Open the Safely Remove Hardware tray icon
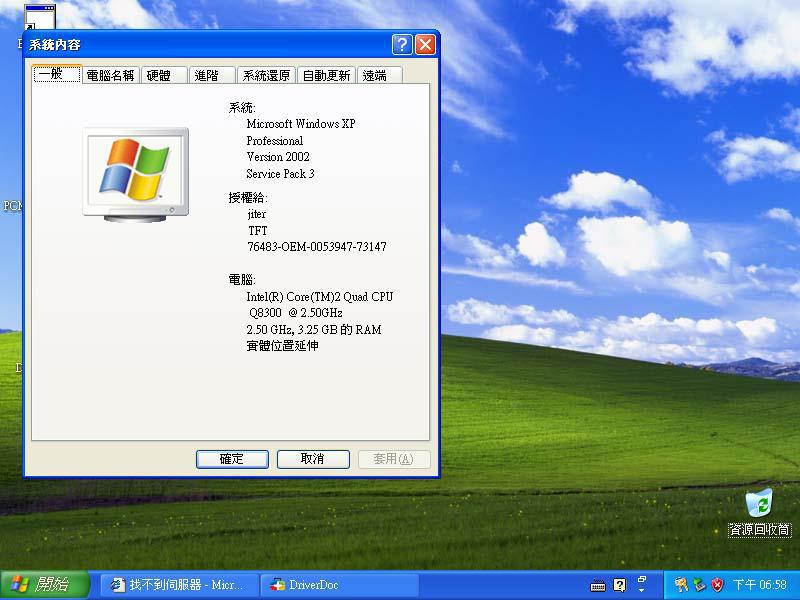This screenshot has height=600, width=800. 699,585
